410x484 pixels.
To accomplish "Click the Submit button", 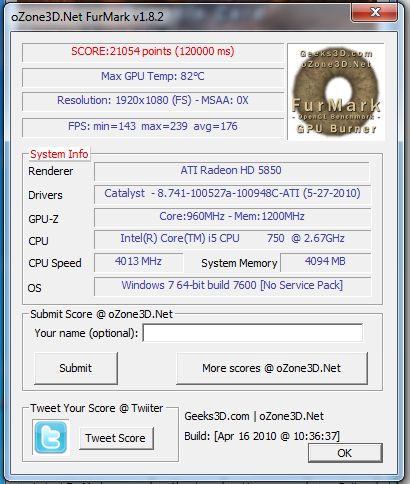I will 76,368.
